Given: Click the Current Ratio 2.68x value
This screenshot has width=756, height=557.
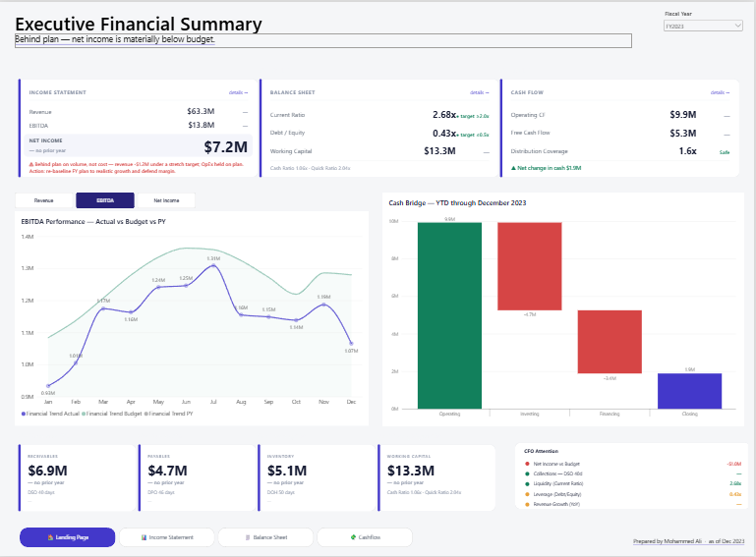Looking at the screenshot, I should (444, 115).
